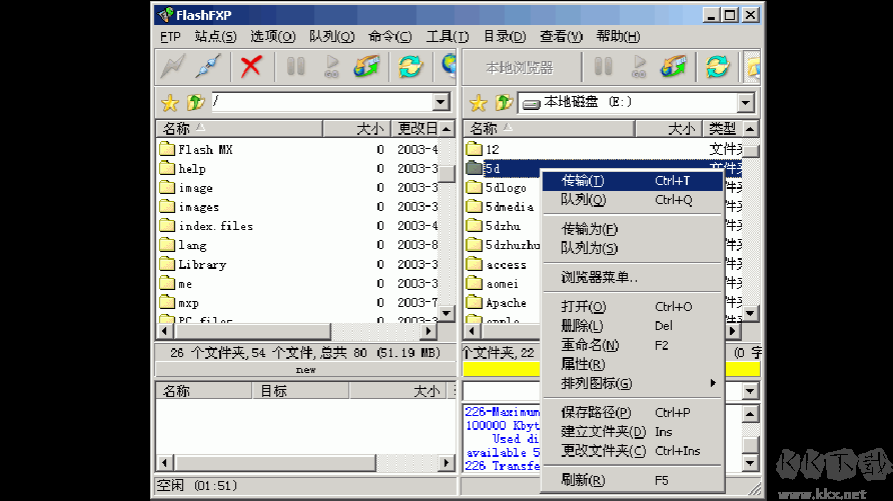Screen dimensions: 893x501
Task: Click the right pane pause icon
Action: pyautogui.click(x=603, y=67)
